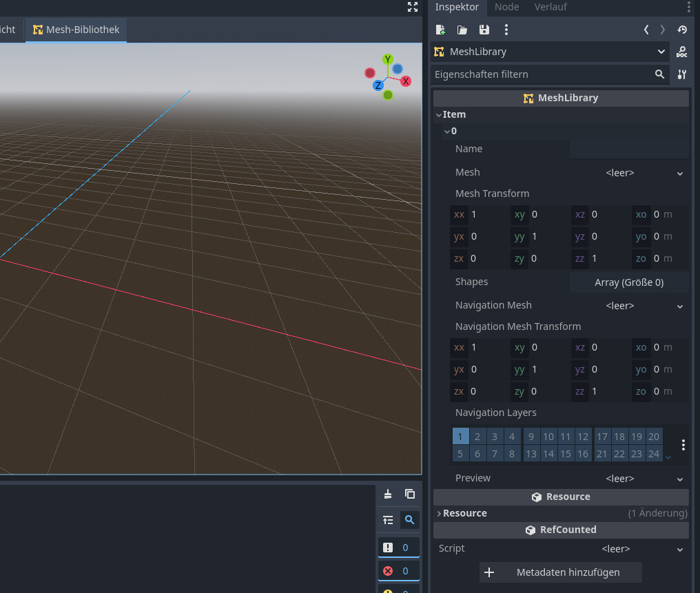Toggle the errors filter in the output panel
Viewport: 700px width, 593px height.
coord(398,570)
